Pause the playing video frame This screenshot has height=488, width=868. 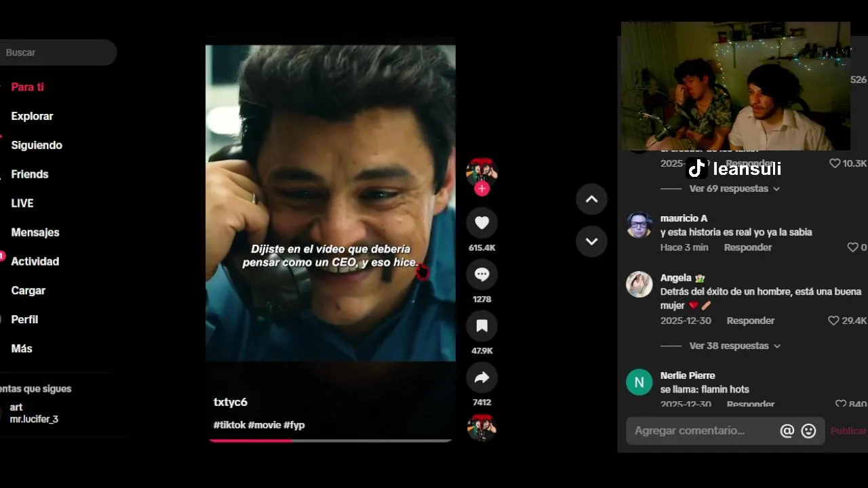330,203
